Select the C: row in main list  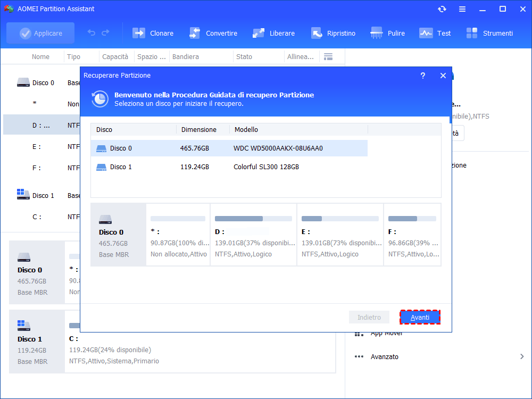click(x=41, y=217)
